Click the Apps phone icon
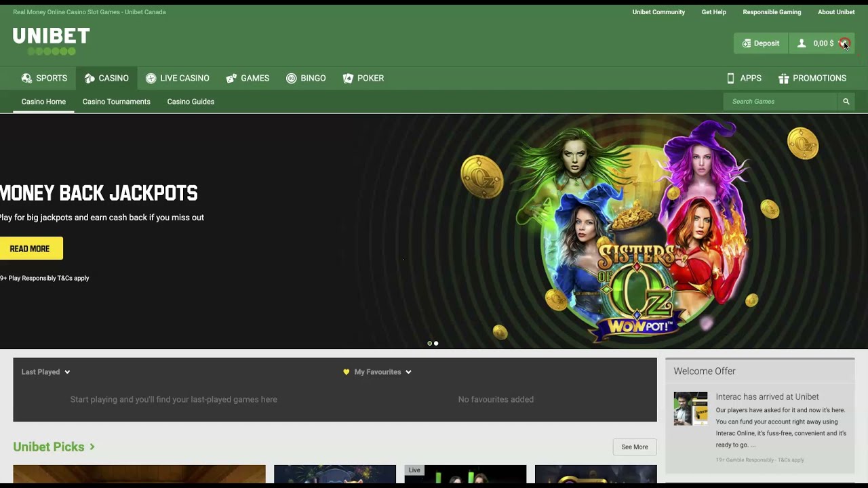This screenshot has width=868, height=488. pos(730,79)
